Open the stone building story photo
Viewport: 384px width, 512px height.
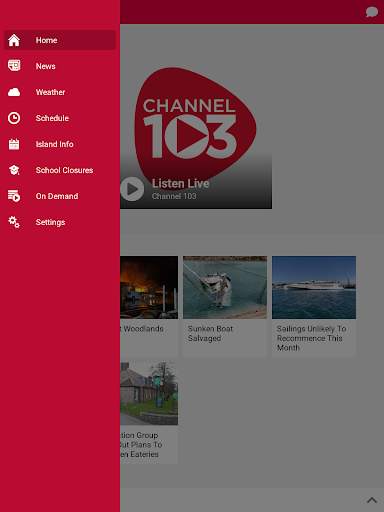coord(149,394)
